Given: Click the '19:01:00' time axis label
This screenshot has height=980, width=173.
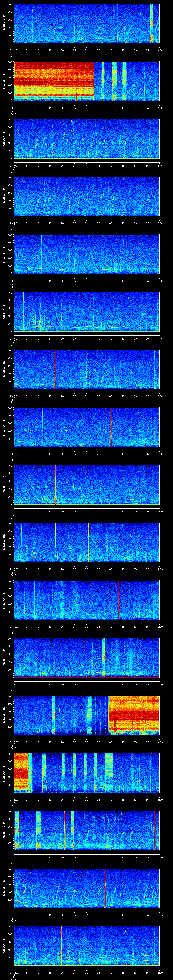Looking at the screenshot, I should 14,50.
